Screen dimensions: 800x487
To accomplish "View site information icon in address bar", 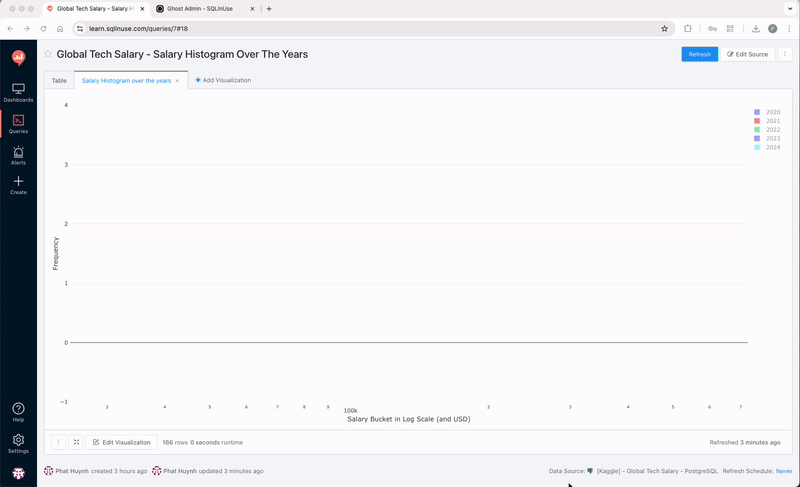I will click(80, 29).
